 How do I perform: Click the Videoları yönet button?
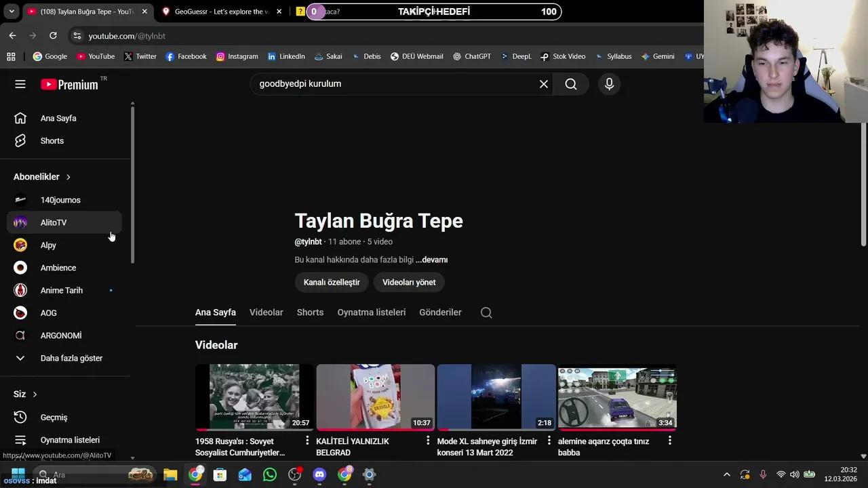[409, 282]
